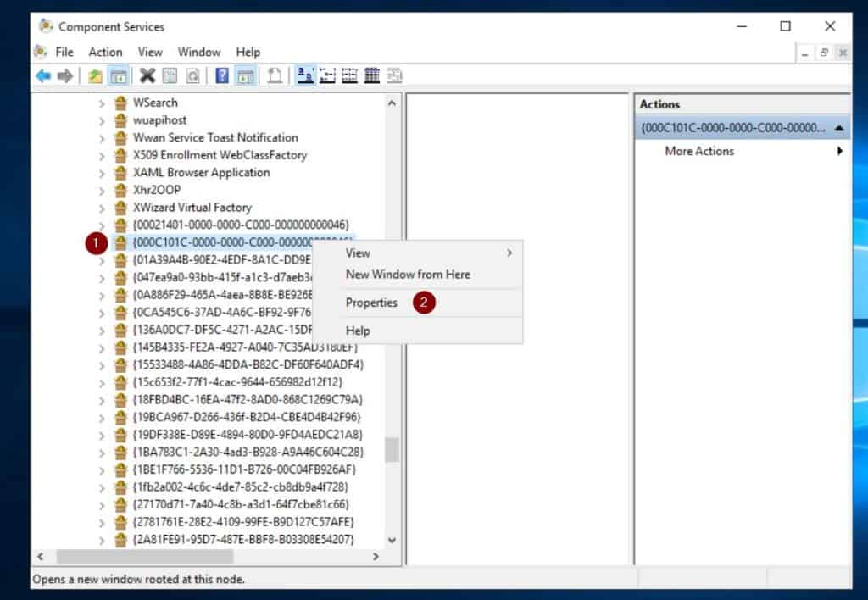Click the Status view toolbar icon
Viewport: 868px width, 600px height.
pos(394,75)
